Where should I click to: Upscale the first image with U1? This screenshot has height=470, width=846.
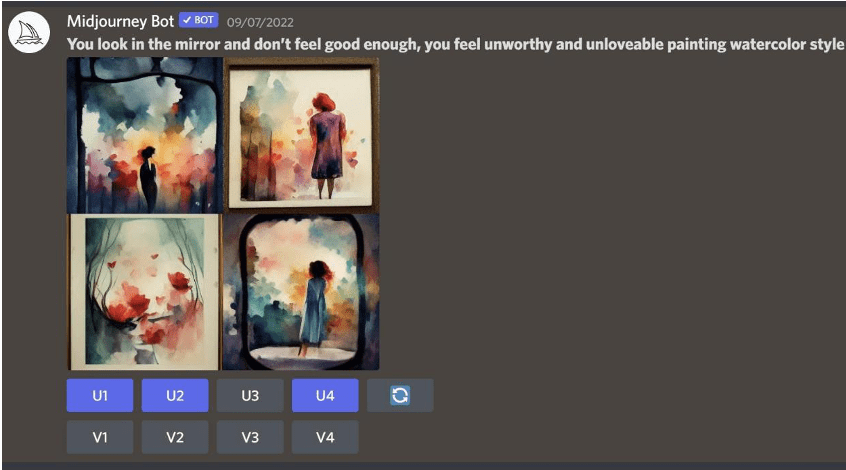click(x=100, y=396)
